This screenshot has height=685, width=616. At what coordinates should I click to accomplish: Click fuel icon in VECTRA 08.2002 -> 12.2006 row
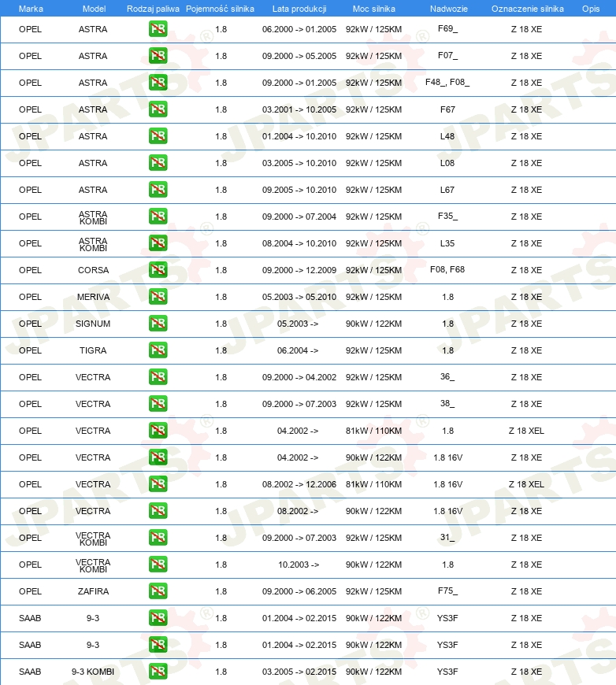tap(158, 484)
